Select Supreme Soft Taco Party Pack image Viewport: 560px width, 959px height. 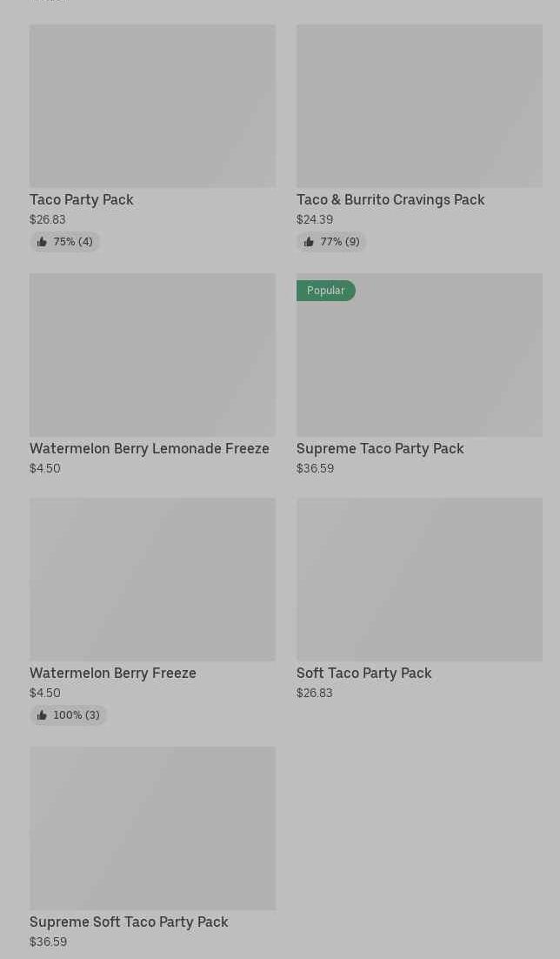[152, 828]
